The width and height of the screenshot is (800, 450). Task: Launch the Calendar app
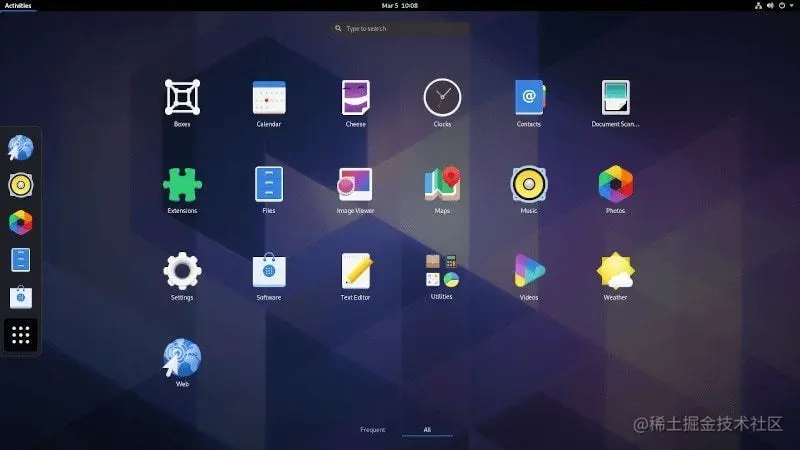tap(269, 98)
